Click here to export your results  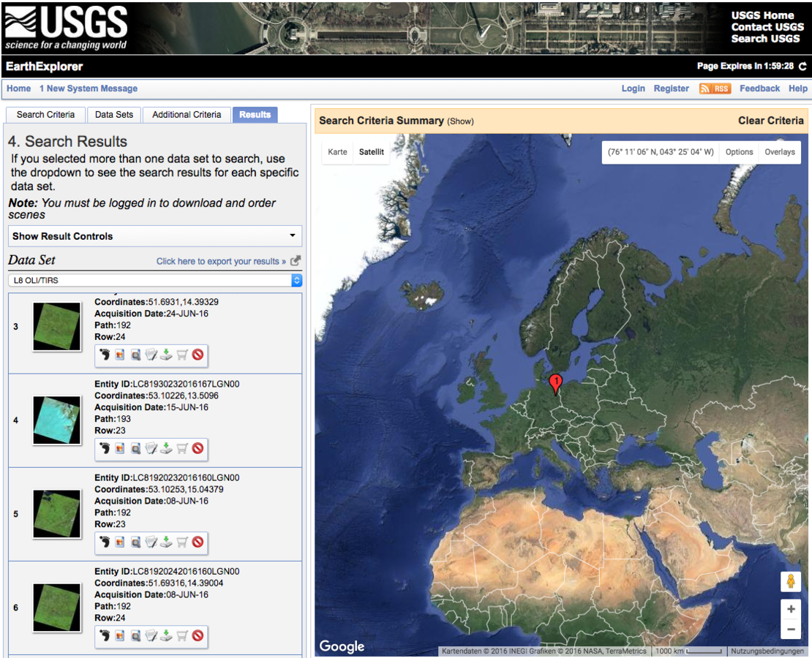(221, 262)
